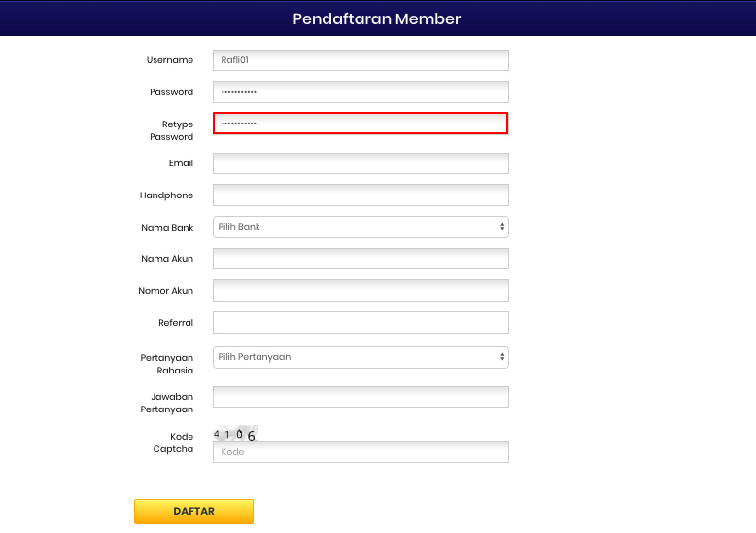Screen dimensions: 756x533
Task: Click the Referral label text
Action: click(x=176, y=323)
